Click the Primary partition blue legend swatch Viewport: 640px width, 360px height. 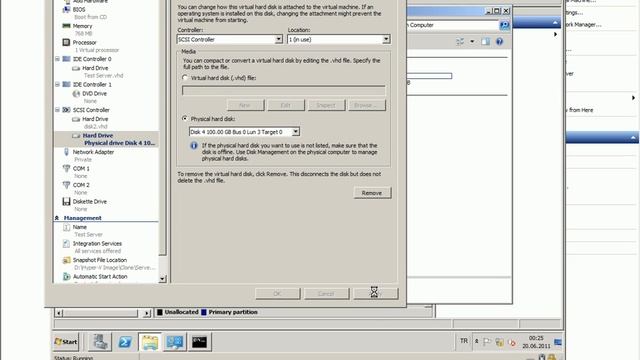204,312
